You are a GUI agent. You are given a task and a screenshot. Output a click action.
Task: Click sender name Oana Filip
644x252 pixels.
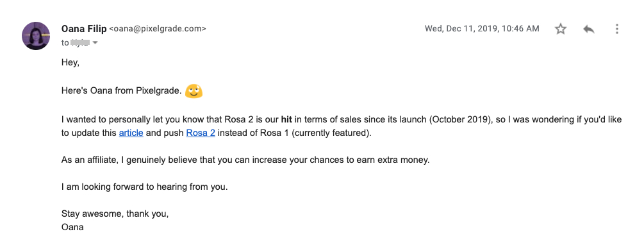click(84, 28)
